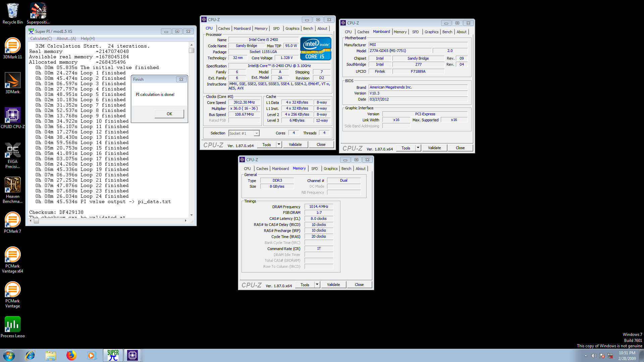Open PCMark 7 desktop shortcut
The width and height of the screenshot is (644, 362).
click(x=13, y=223)
